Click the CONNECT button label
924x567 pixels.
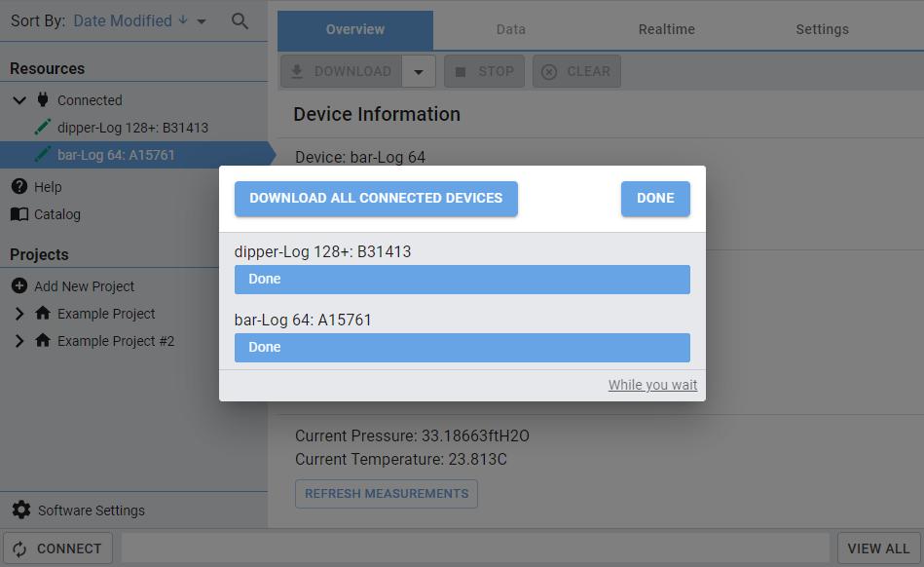point(69,548)
